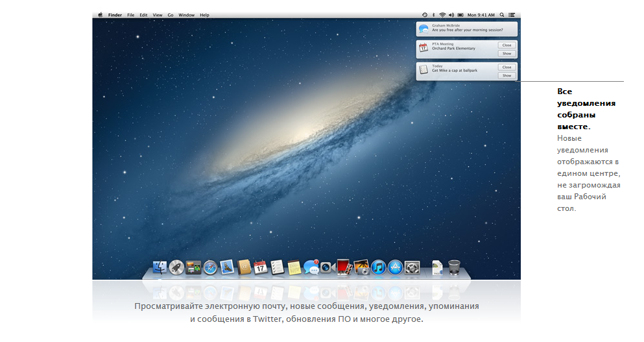
Task: Launch iPhoto icon in the Dock
Action: coord(361,267)
